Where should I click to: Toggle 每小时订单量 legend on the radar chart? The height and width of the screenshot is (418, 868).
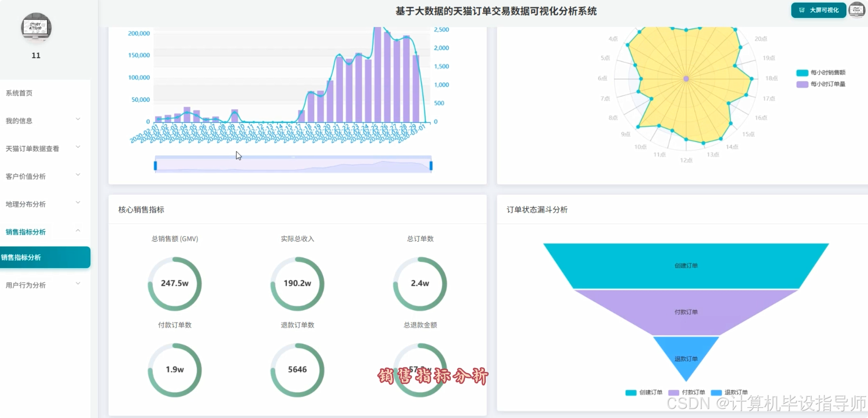(821, 84)
